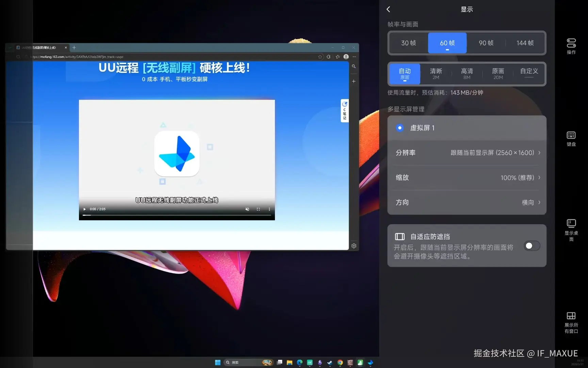The height and width of the screenshot is (368, 588).
Task: Click the Edge sidebar search icon
Action: click(x=354, y=66)
